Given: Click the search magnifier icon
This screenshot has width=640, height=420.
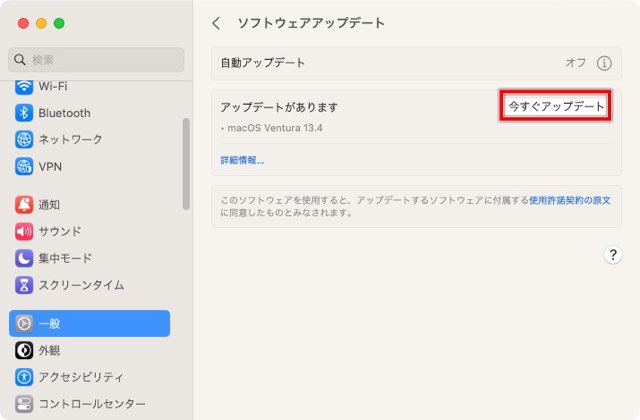Looking at the screenshot, I should 20,60.
